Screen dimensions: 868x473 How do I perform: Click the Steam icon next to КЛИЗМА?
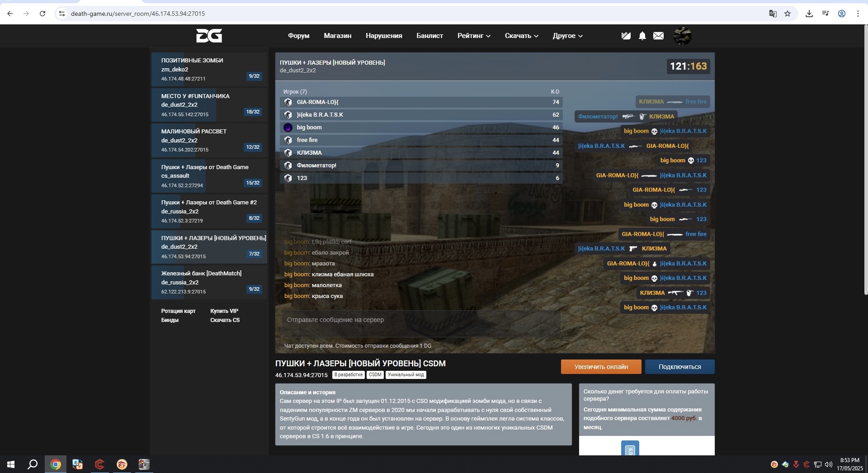point(288,153)
